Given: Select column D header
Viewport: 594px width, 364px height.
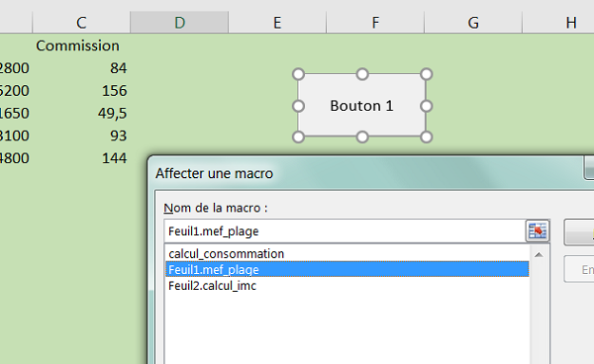Looking at the screenshot, I should [179, 23].
